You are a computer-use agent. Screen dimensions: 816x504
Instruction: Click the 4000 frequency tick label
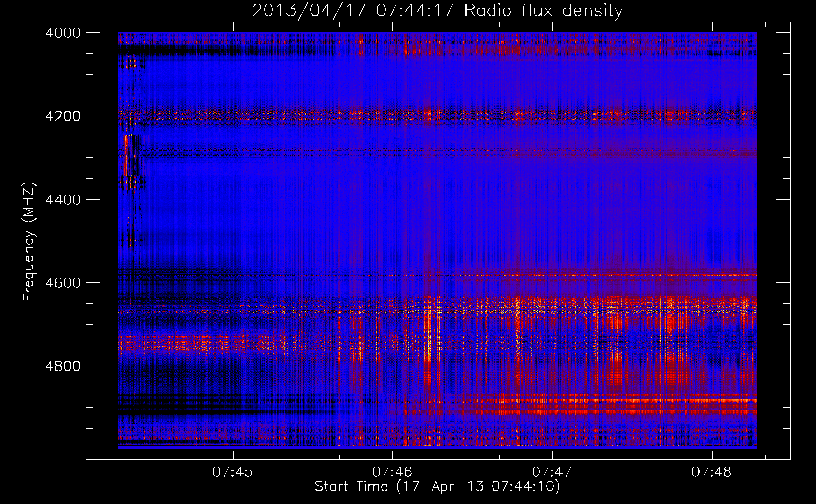(x=63, y=33)
